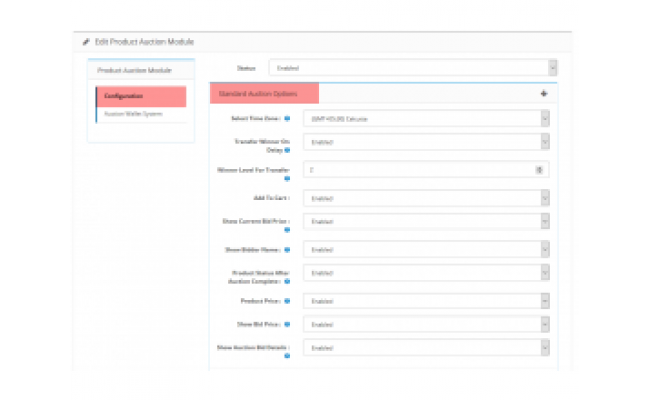The height and width of the screenshot is (400, 650).
Task: Click the help icon for Transfer Winner On Delay
Action: [x=287, y=150]
